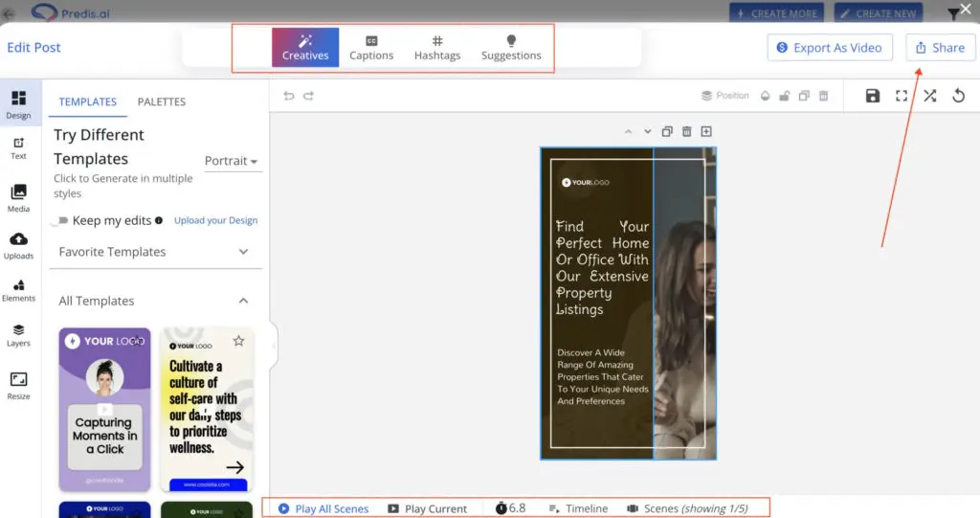
Task: Click Play Current scene
Action: point(428,508)
